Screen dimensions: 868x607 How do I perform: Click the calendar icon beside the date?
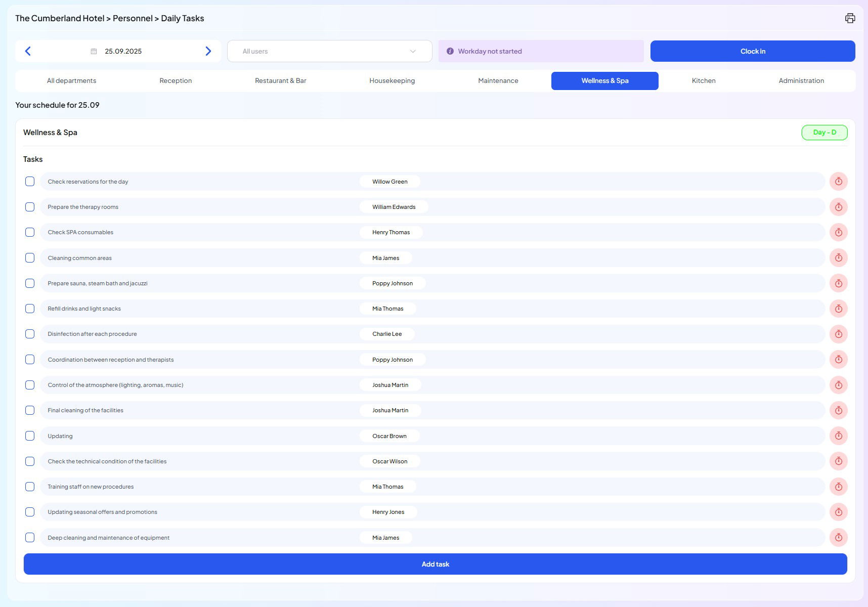94,52
